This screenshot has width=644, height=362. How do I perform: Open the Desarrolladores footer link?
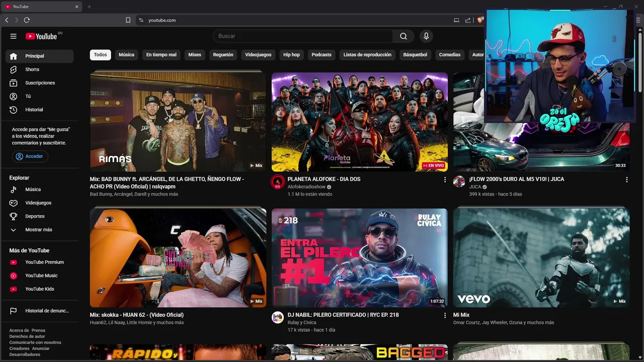coord(25,354)
